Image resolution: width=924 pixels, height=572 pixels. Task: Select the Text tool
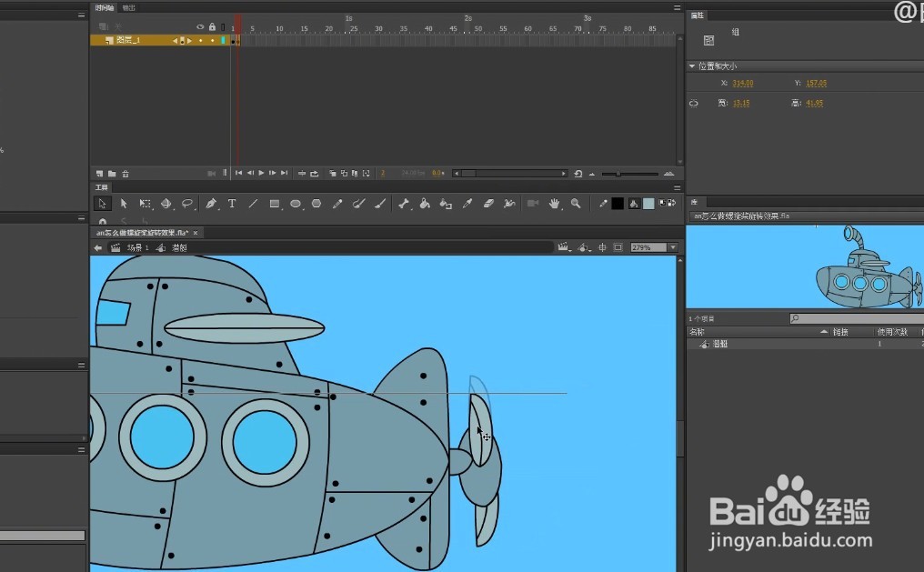(x=232, y=203)
